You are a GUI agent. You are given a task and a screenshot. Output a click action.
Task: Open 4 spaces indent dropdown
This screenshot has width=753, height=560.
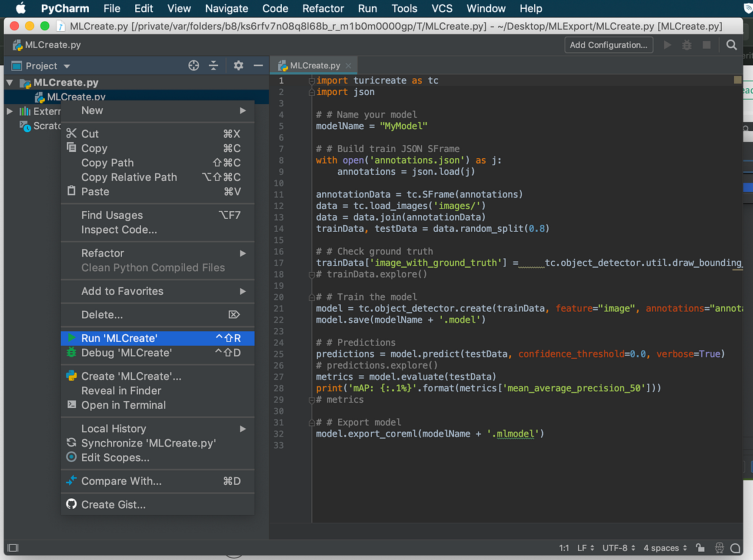click(665, 548)
